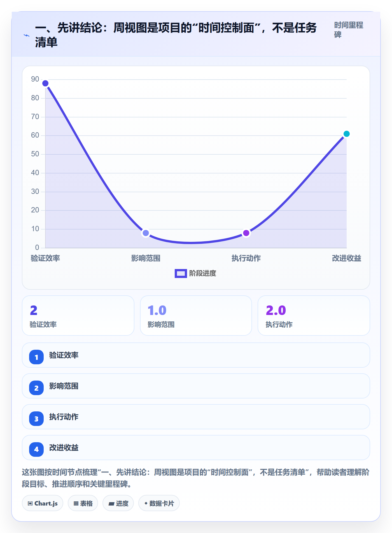392x533 pixels.
Task: Click the 验证效率 x-axis label
Action: (45, 258)
